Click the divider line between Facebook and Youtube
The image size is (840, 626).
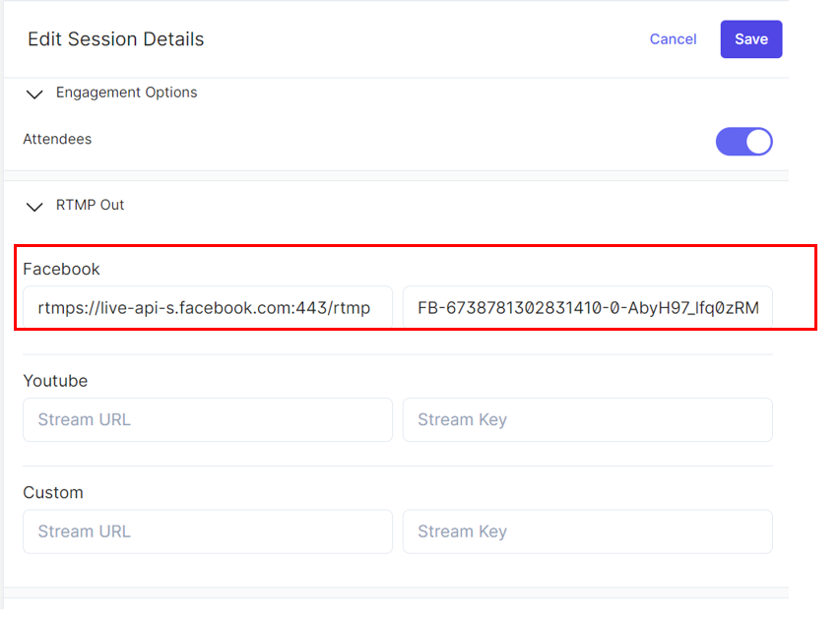(397, 354)
